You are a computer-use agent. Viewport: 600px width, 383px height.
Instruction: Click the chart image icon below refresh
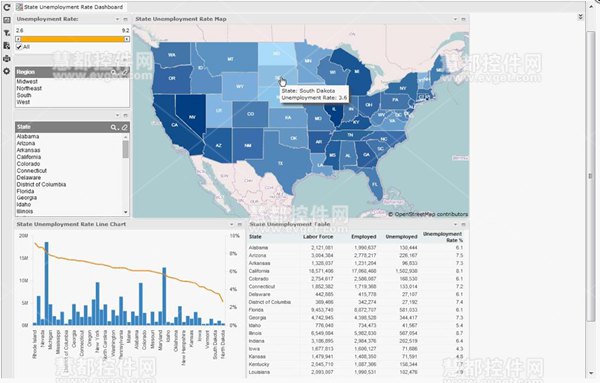(7, 20)
